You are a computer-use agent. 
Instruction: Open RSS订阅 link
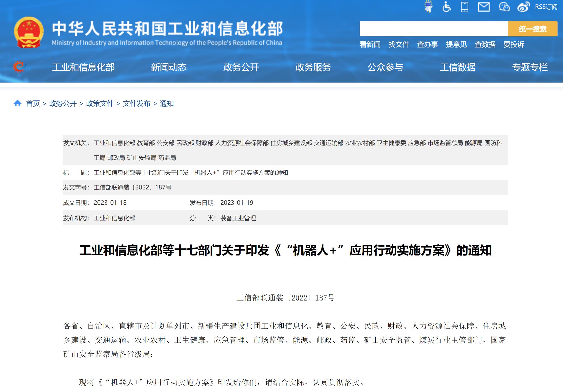click(x=546, y=7)
